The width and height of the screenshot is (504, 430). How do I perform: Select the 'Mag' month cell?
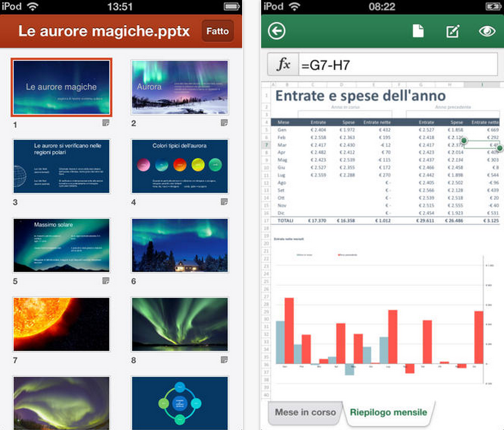(x=282, y=160)
